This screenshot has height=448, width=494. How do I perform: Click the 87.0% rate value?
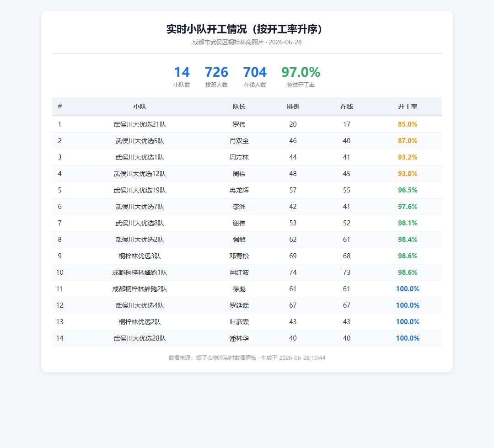(x=408, y=141)
